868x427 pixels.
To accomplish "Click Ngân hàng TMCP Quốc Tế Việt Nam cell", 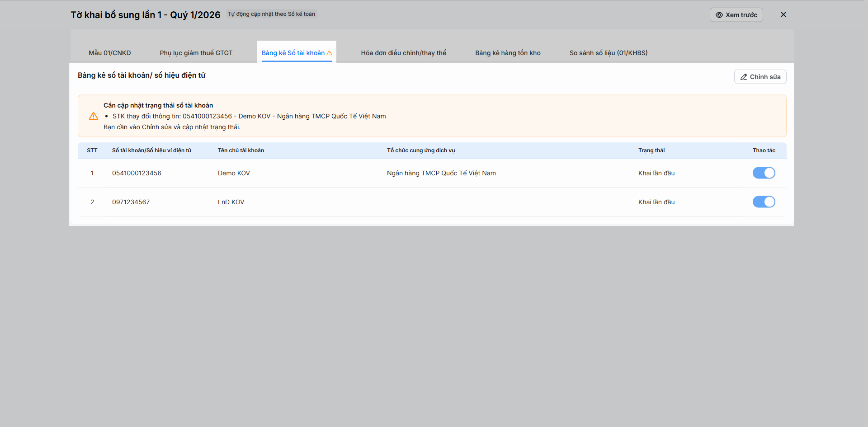I will click(x=441, y=173).
